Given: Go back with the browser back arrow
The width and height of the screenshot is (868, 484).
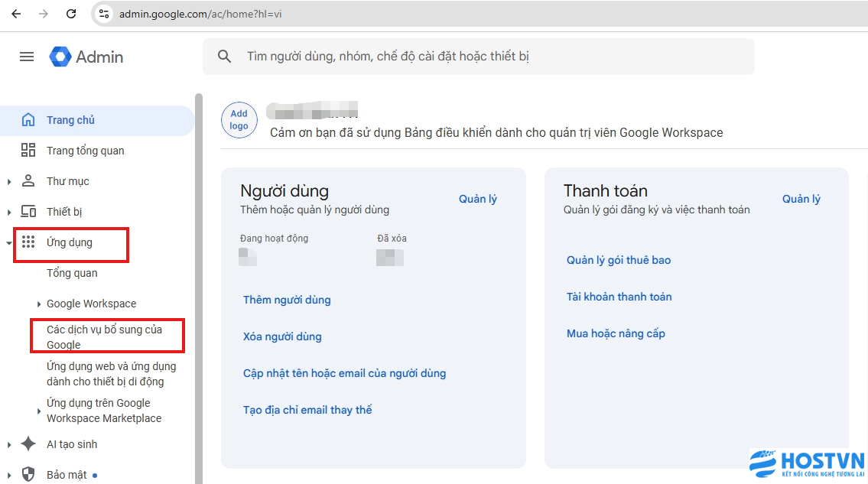Looking at the screenshot, I should [x=17, y=14].
